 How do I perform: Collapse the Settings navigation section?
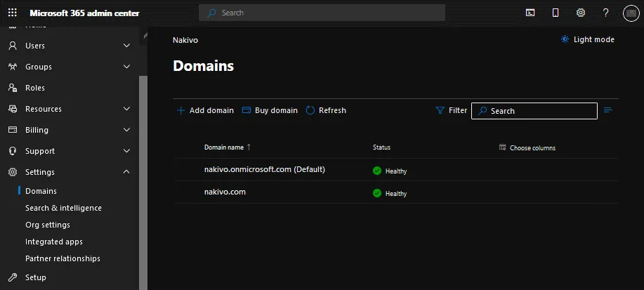coord(126,172)
